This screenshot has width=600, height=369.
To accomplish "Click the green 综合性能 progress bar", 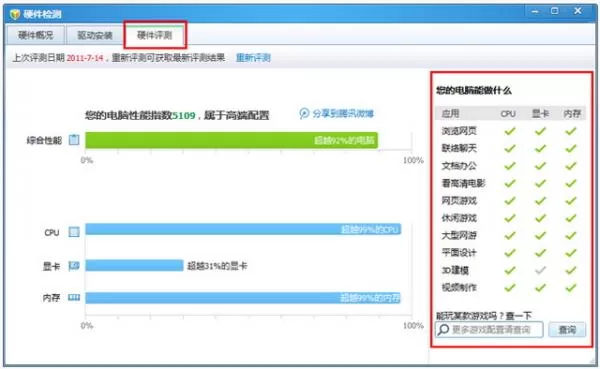I will click(232, 140).
